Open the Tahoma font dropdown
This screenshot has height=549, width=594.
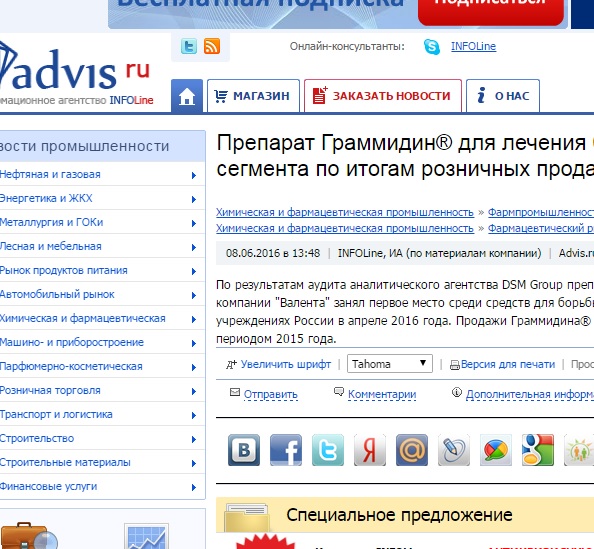click(x=390, y=364)
